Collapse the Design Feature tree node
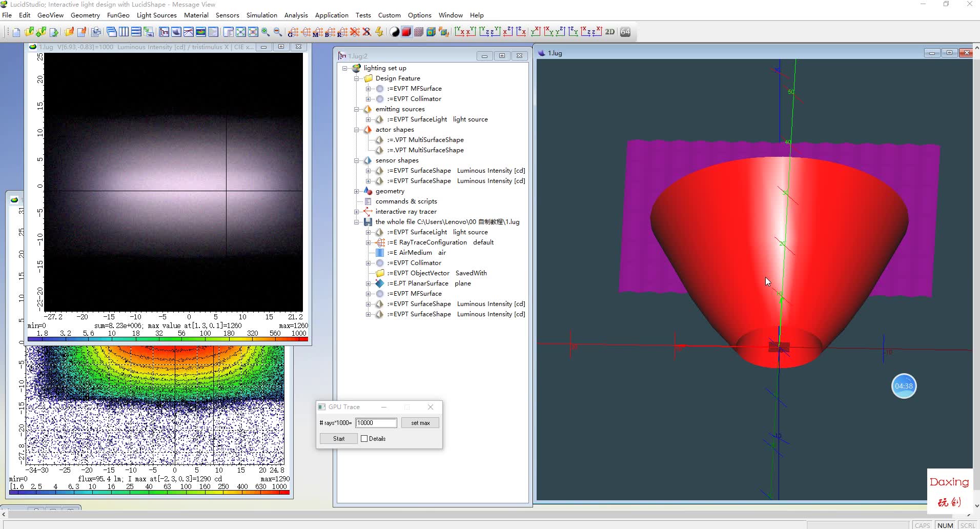 pyautogui.click(x=357, y=78)
